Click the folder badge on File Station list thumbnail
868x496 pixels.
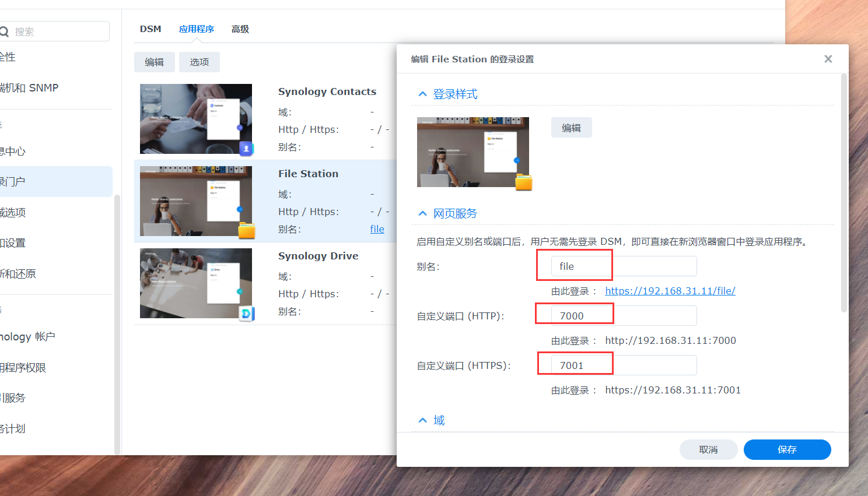[x=247, y=231]
